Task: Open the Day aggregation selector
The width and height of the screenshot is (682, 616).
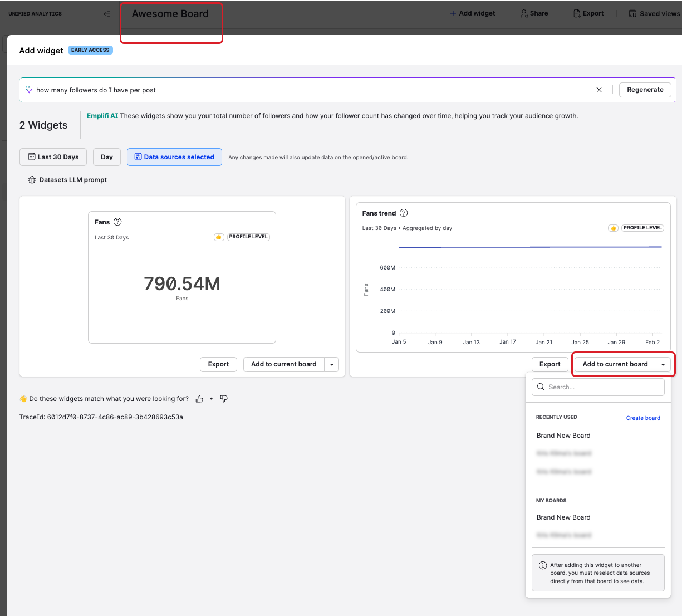Action: 107,157
